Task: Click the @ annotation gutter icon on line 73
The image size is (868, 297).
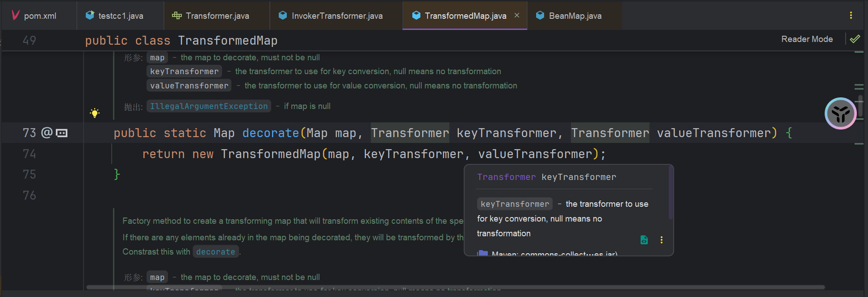Action: coord(47,133)
